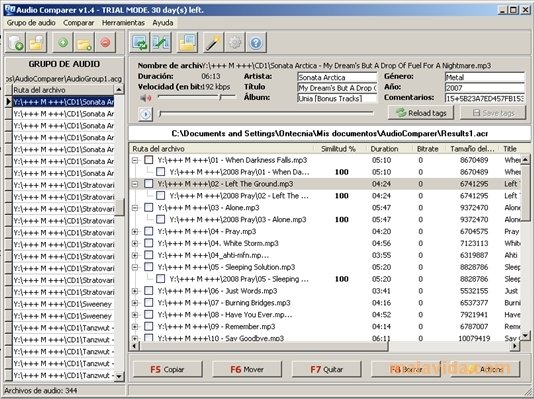
Task: Click the Audio Comparer app icon in title bar
Action: pyautogui.click(x=10, y=10)
